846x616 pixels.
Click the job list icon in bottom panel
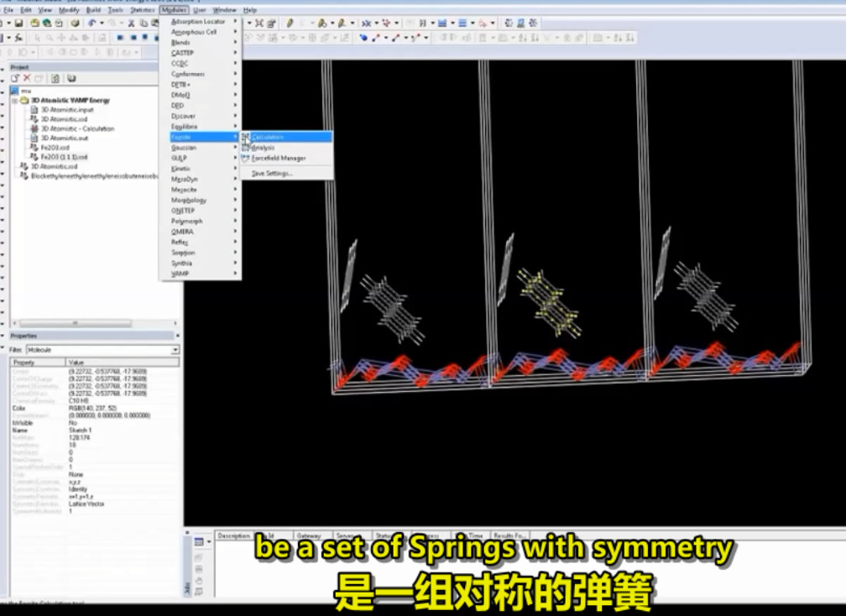point(199,541)
